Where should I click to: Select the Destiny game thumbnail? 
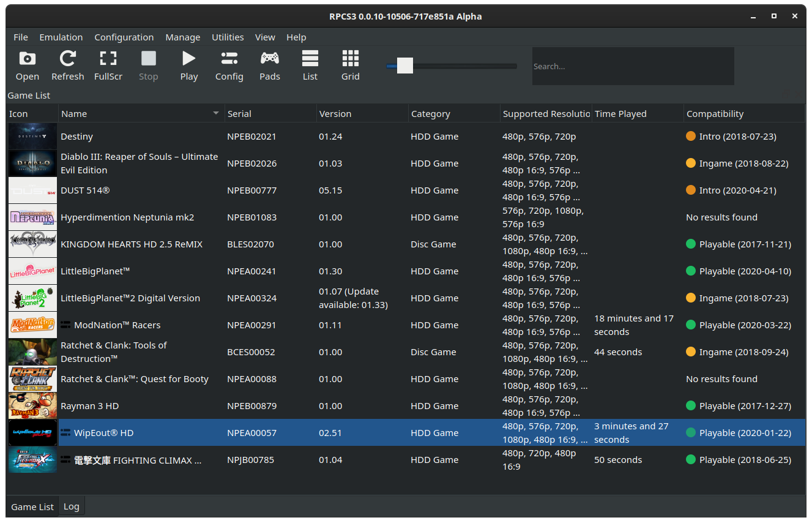[x=33, y=137]
